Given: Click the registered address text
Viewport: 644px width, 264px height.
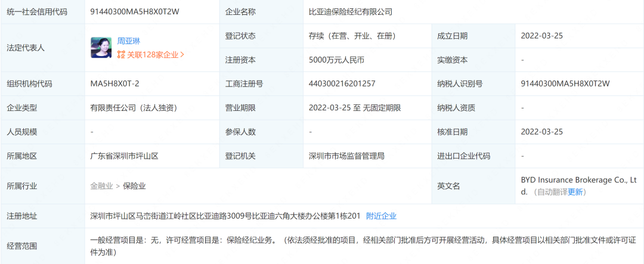Looking at the screenshot, I should tap(225, 216).
